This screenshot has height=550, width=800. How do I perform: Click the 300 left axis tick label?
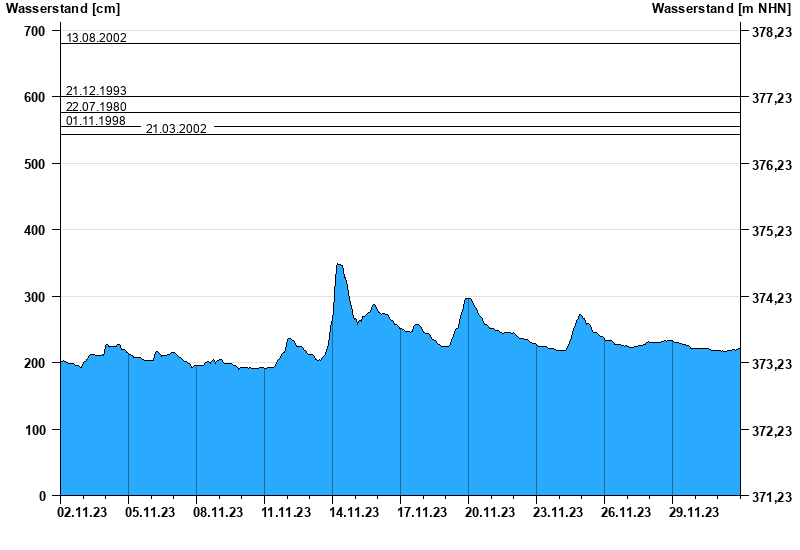(x=35, y=297)
